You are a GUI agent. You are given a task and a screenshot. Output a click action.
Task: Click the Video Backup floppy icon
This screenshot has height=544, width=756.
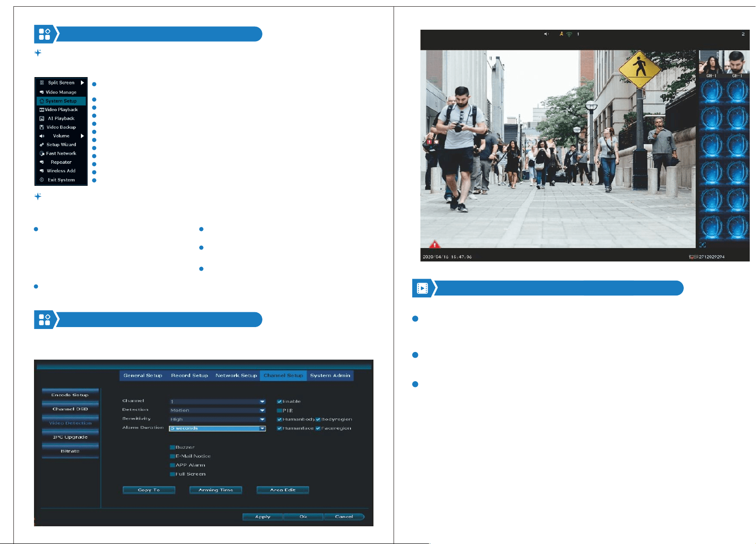(42, 127)
